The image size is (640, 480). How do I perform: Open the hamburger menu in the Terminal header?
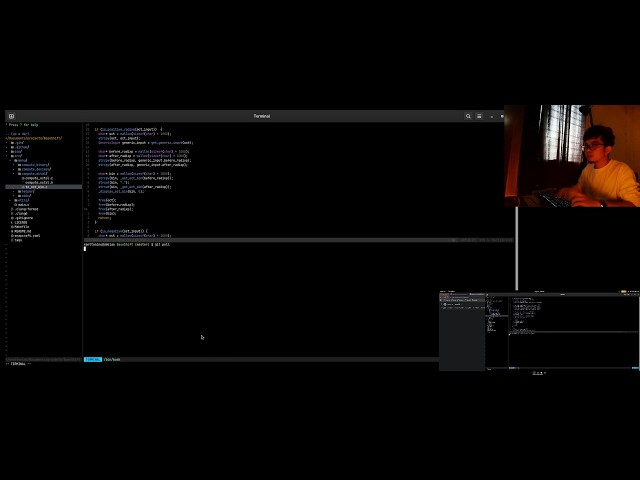[x=479, y=116]
